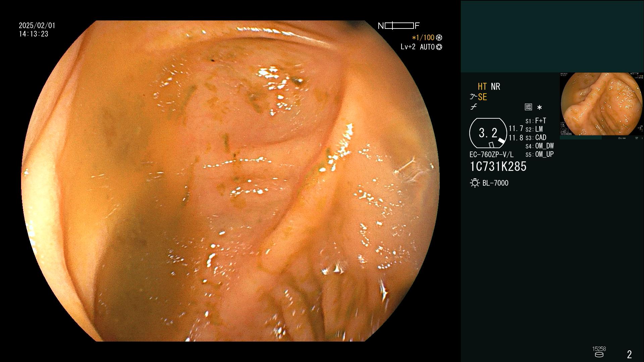Click the Lv+2 brightness level value
The width and height of the screenshot is (644, 362).
pos(408,47)
